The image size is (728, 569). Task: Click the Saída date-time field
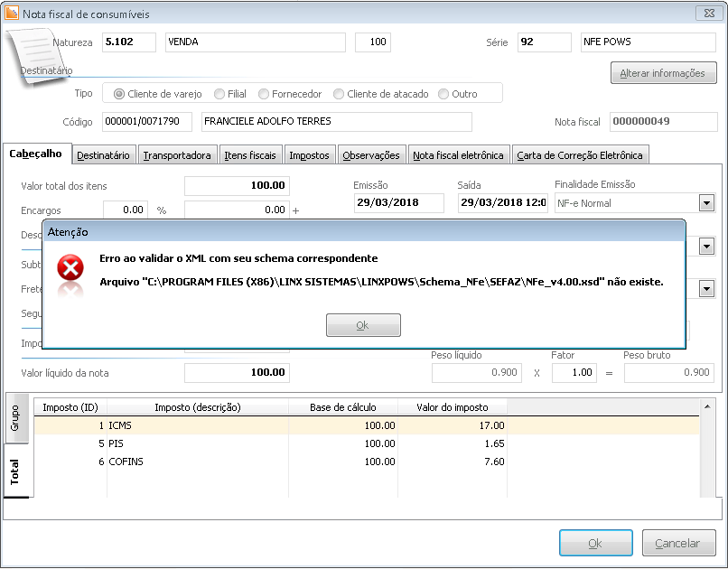(503, 203)
